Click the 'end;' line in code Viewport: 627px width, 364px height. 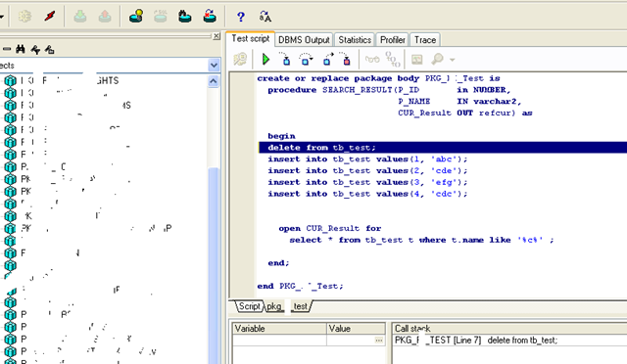[278, 263]
